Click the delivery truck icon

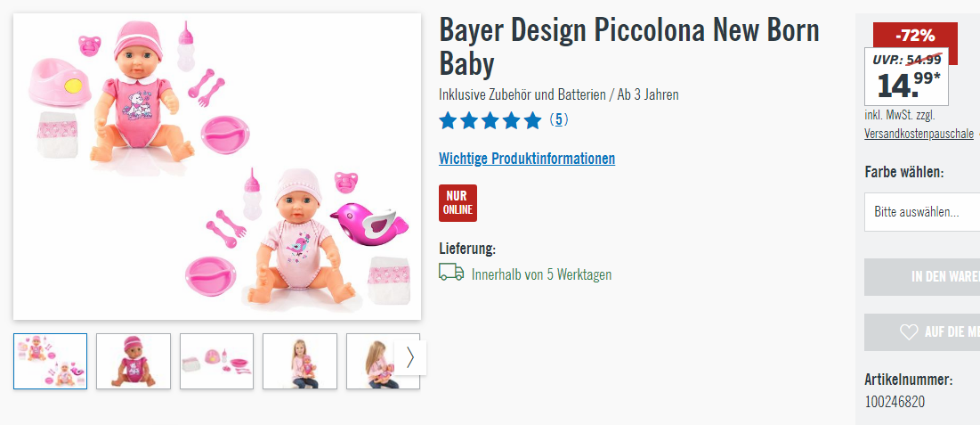click(451, 272)
